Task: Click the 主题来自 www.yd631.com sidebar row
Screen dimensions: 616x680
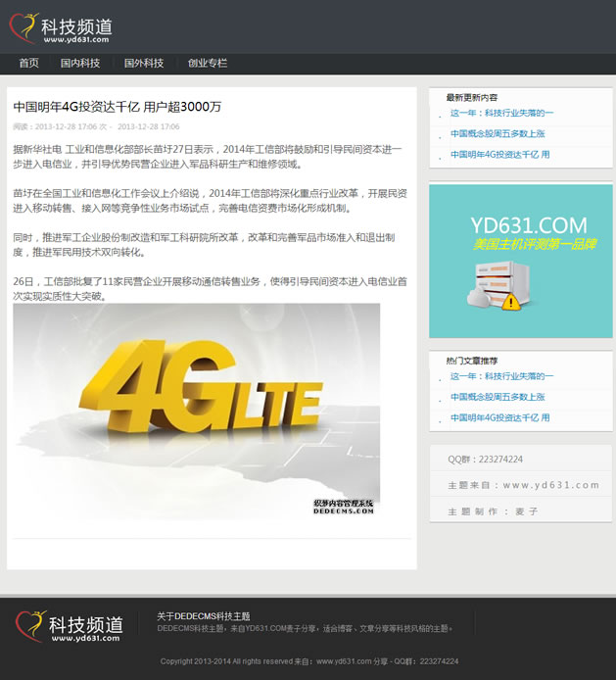Action: pyautogui.click(x=523, y=485)
